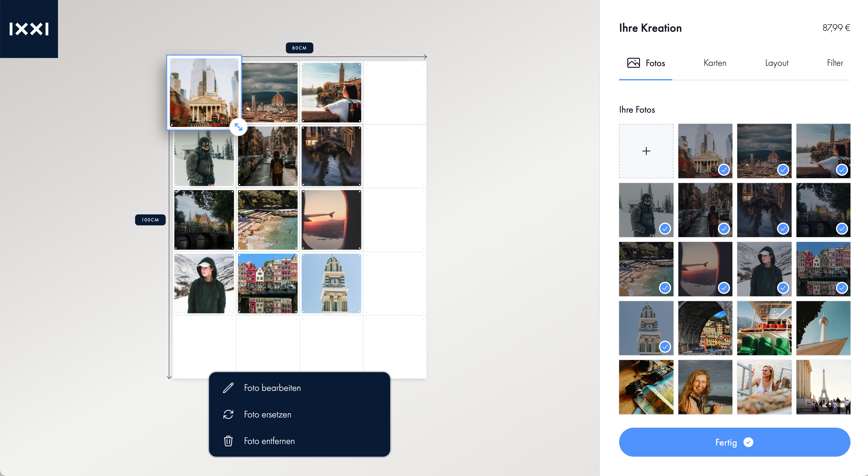Image resolution: width=868 pixels, height=476 pixels.
Task: Choose Foto entfernen from context menu
Action: pos(299,441)
